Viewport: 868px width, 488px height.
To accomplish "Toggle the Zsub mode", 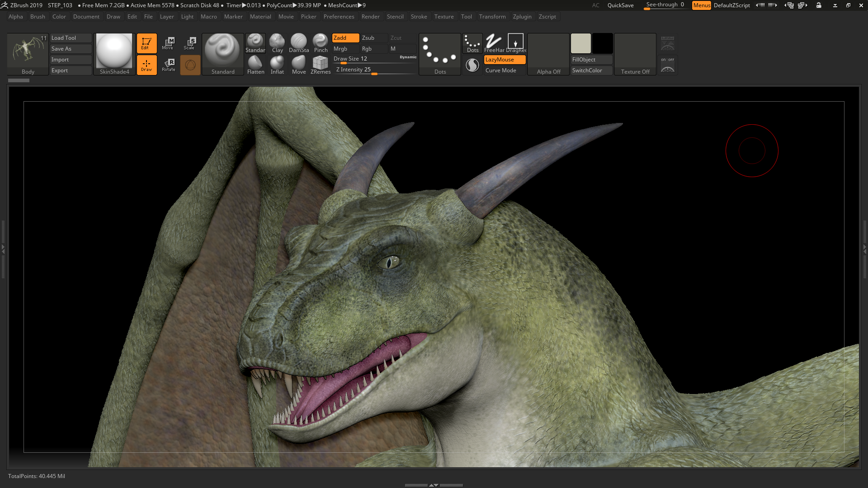I will click(373, 38).
